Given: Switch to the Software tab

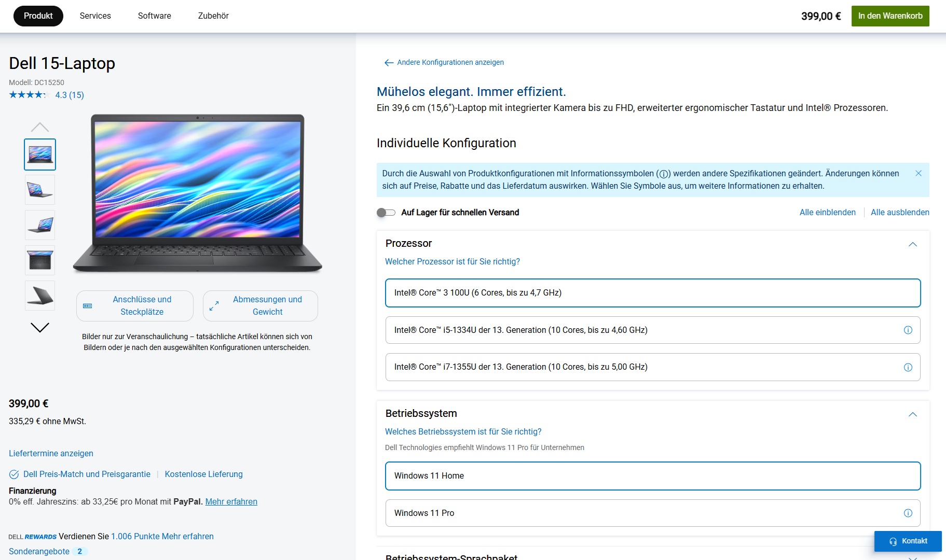Looking at the screenshot, I should coord(155,16).
